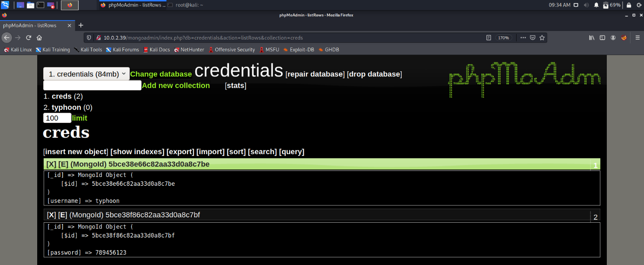Open page actions three-dot menu
Image resolution: width=644 pixels, height=265 pixels.
click(x=523, y=38)
